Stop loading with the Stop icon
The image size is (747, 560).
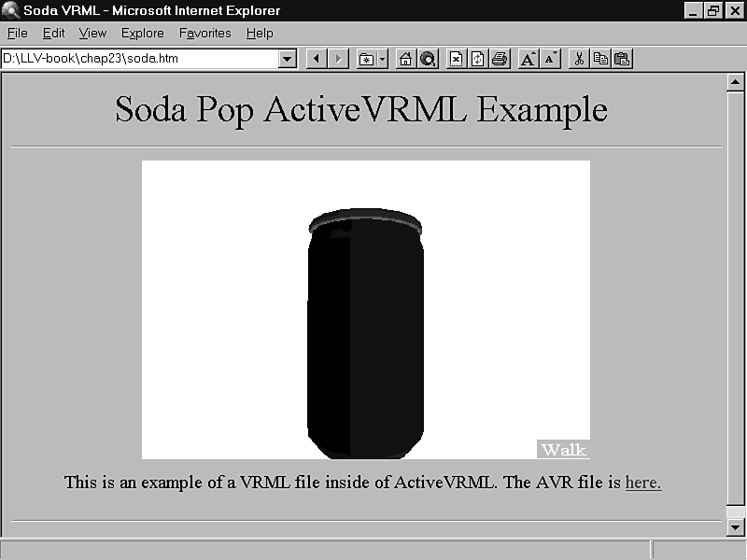[x=457, y=59]
